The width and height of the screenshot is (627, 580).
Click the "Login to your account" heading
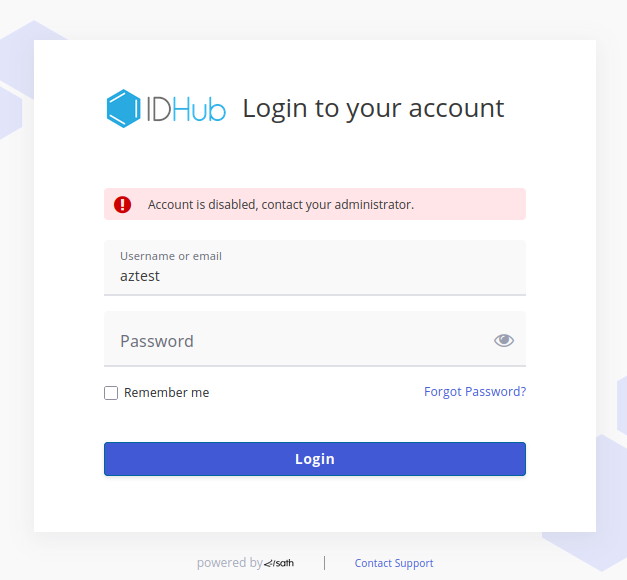click(x=373, y=108)
